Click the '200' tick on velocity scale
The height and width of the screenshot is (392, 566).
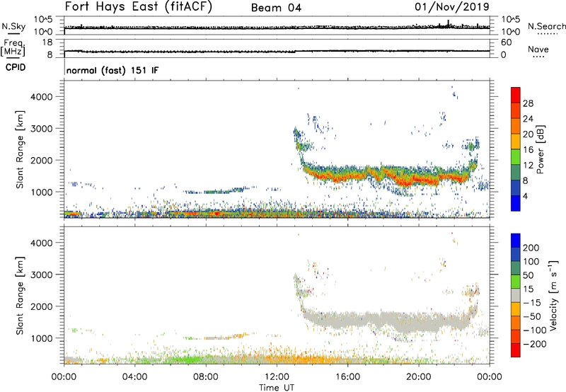[531, 248]
